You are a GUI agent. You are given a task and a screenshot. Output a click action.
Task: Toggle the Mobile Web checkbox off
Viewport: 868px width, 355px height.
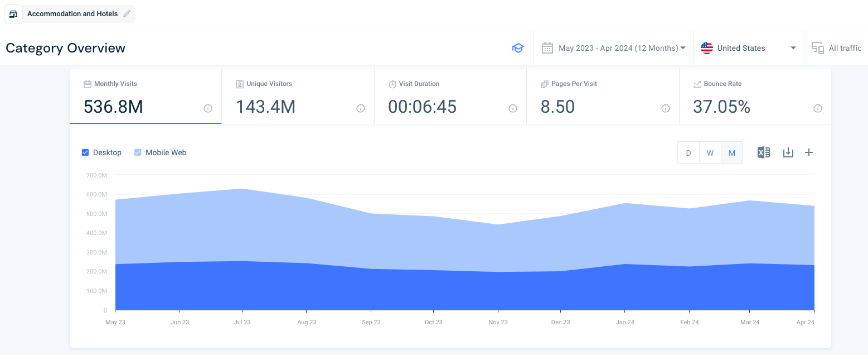click(138, 152)
